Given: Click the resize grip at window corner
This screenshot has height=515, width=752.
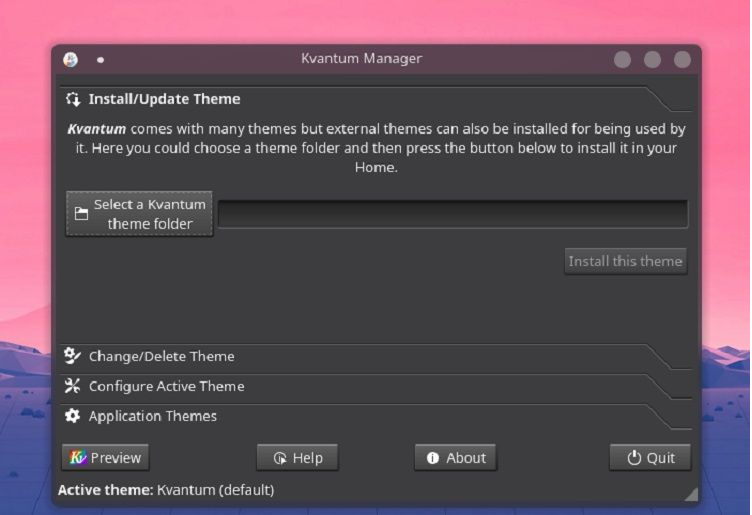Looking at the screenshot, I should tap(691, 494).
